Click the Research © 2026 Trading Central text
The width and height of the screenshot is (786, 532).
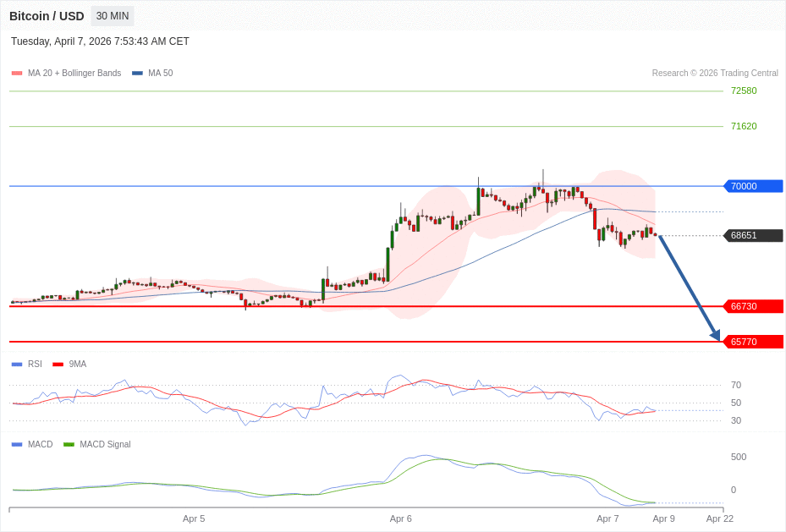715,74
